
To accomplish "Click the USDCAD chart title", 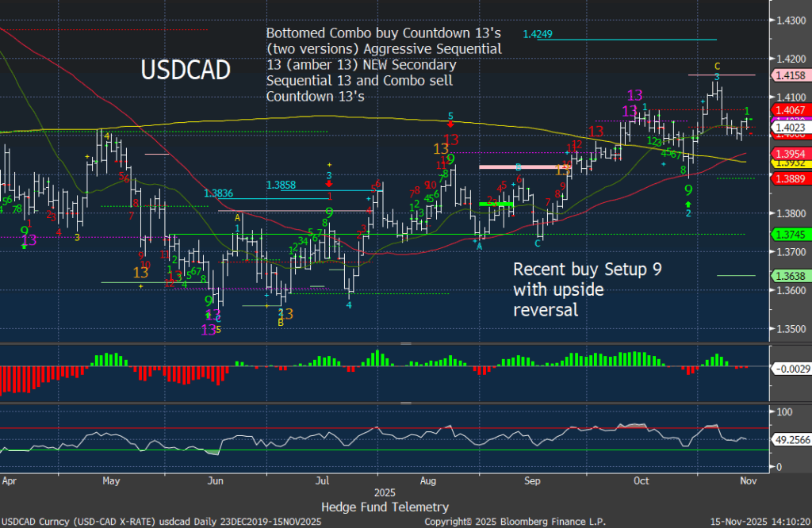I will (x=186, y=71).
